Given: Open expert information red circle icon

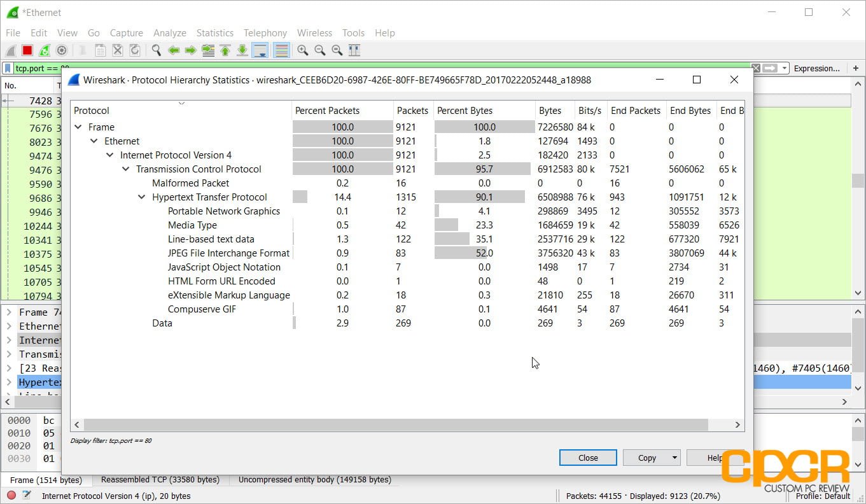Looking at the screenshot, I should pos(11,496).
